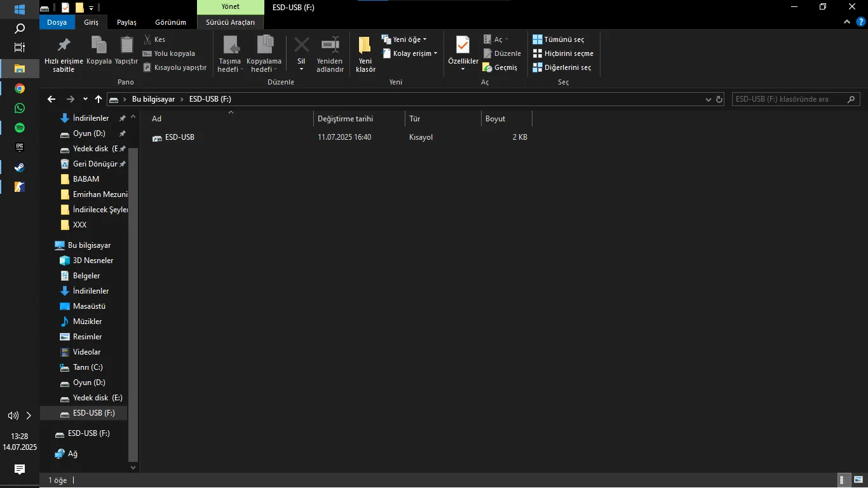868x488 pixels.
Task: Invert selection with Diğerlerini seç
Action: tap(562, 67)
